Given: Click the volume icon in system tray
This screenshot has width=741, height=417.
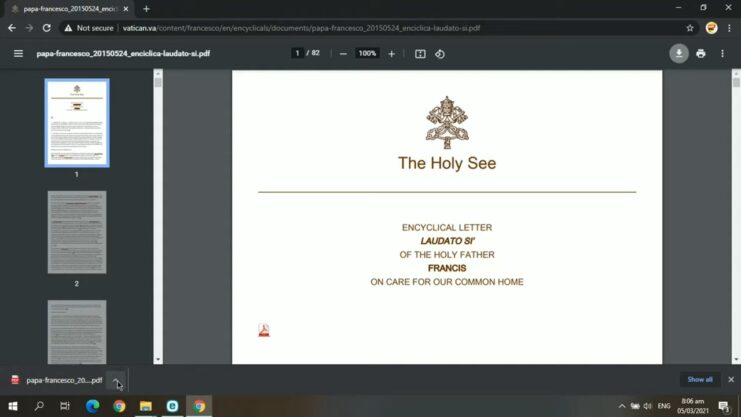Looking at the screenshot, I should pyautogui.click(x=648, y=406).
